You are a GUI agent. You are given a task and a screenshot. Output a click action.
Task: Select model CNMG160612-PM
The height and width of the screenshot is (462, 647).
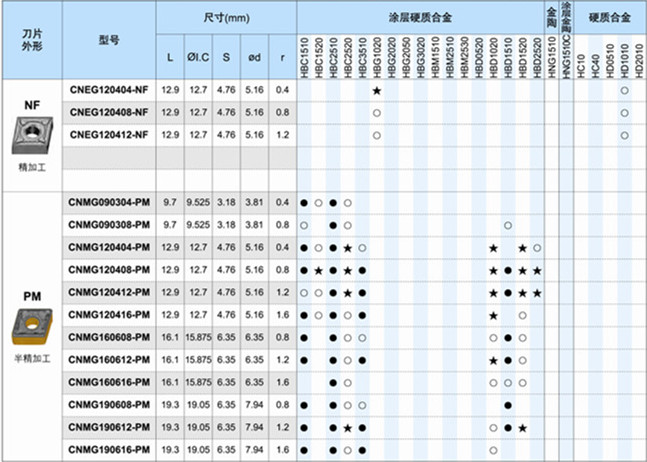click(109, 360)
